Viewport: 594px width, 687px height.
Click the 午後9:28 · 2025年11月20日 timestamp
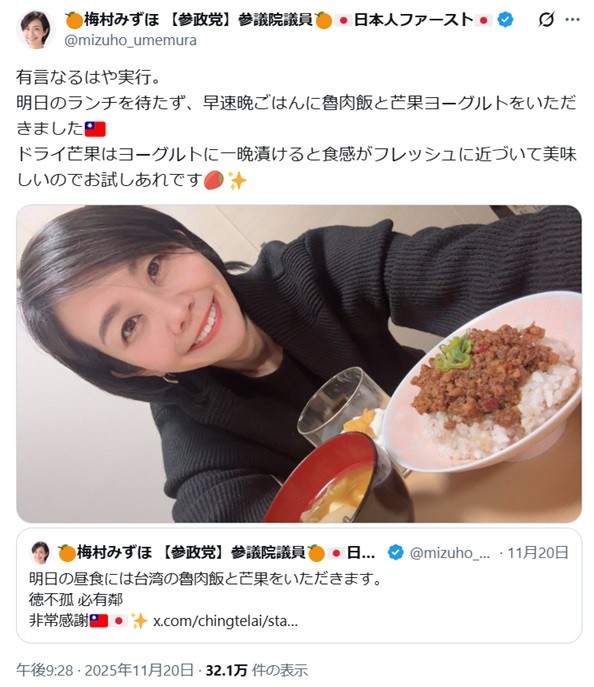(x=105, y=670)
